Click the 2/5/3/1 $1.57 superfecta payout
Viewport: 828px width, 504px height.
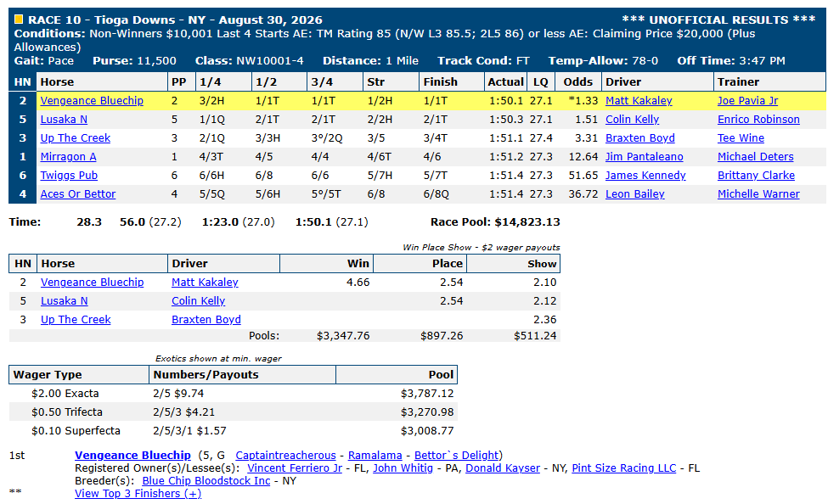click(x=189, y=431)
